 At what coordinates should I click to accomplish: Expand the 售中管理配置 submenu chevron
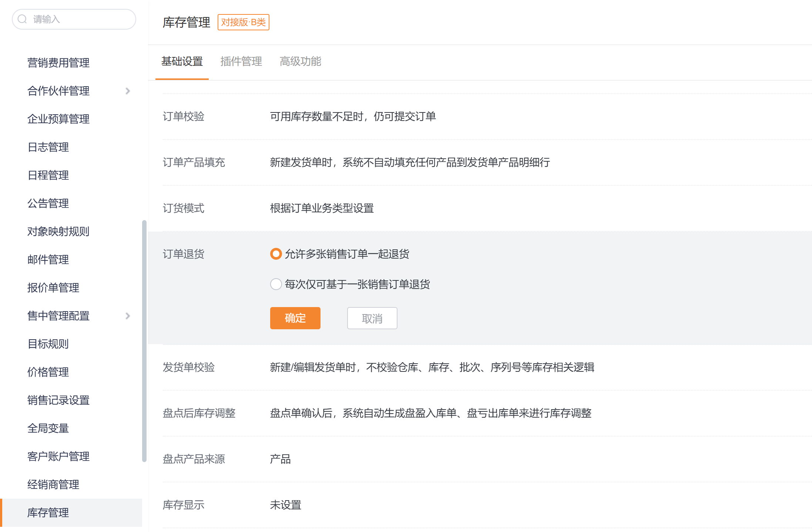(128, 316)
